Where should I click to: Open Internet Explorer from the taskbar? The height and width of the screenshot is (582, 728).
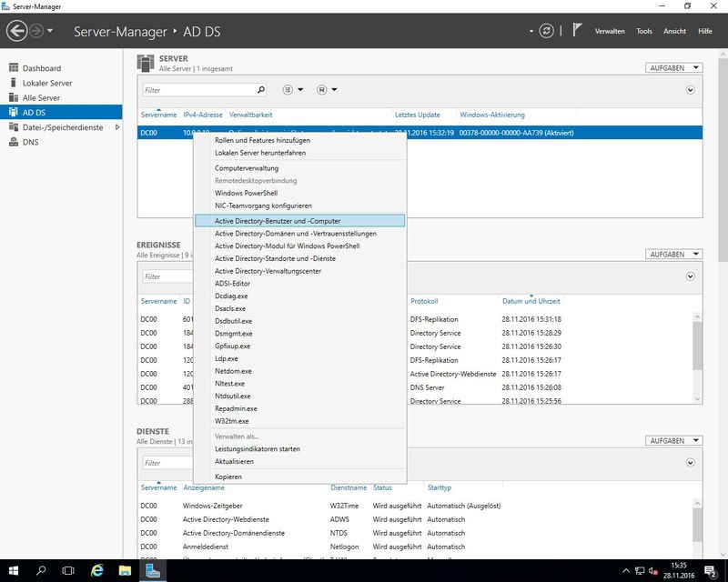[96, 570]
